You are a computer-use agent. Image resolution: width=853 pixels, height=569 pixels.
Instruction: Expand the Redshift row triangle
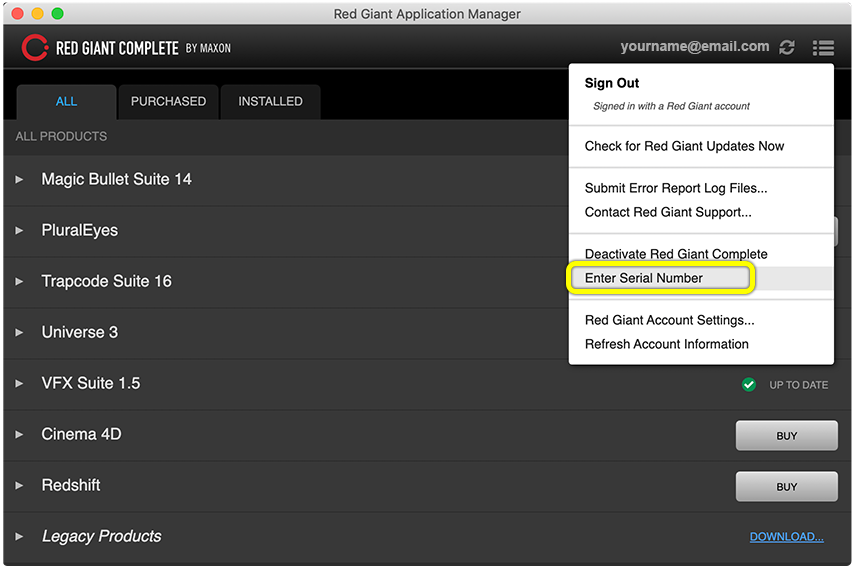tap(19, 485)
